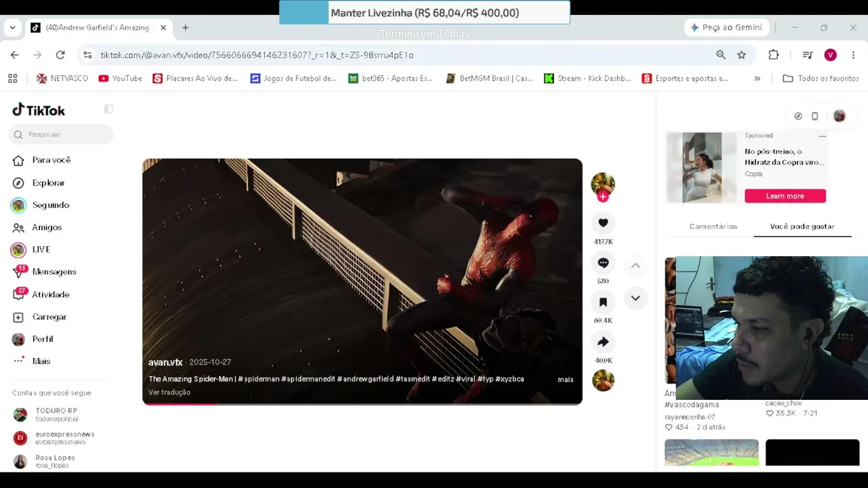Open the spinning sound disc avatar

point(603,380)
